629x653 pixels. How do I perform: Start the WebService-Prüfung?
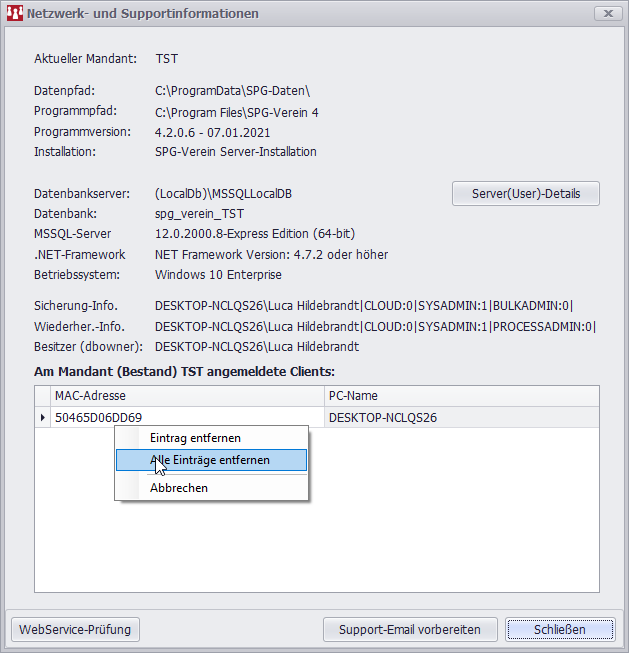coord(75,629)
